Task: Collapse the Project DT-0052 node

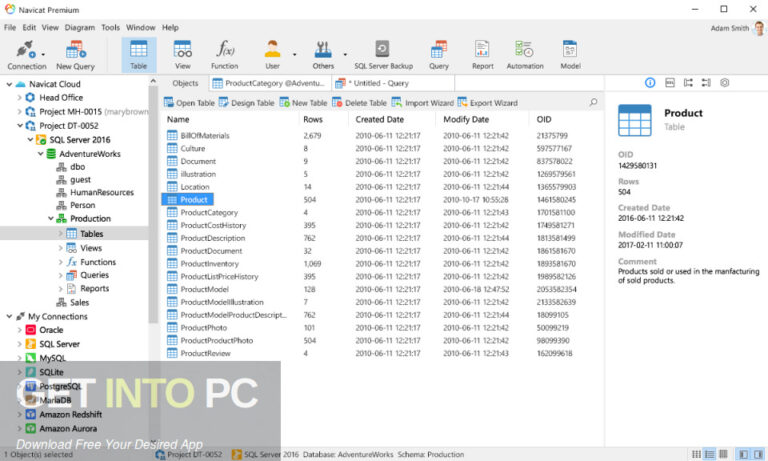Action: (x=20, y=125)
